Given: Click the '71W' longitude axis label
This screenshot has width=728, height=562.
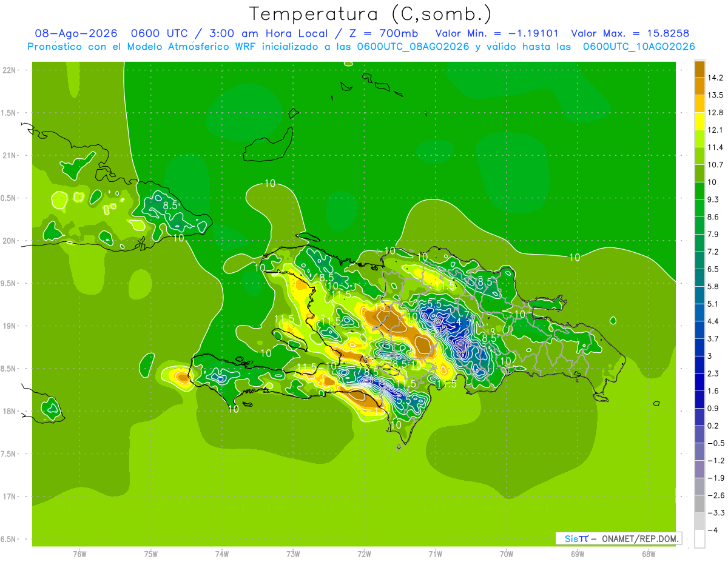Looking at the screenshot, I should pos(435,555).
